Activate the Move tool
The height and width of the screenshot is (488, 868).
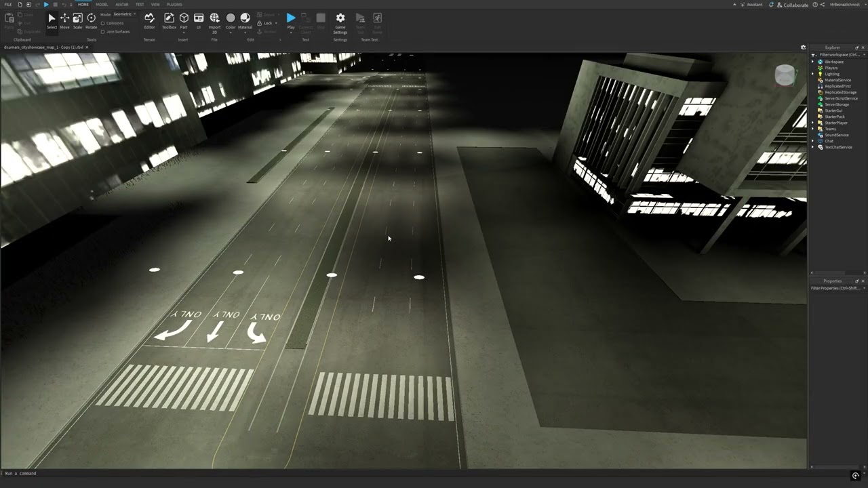pos(64,21)
